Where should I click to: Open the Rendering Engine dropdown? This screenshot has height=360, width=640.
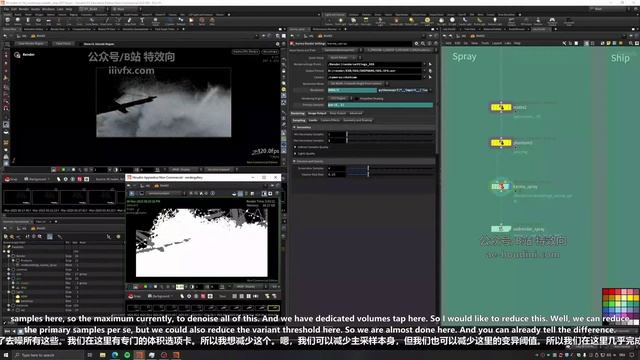340,98
